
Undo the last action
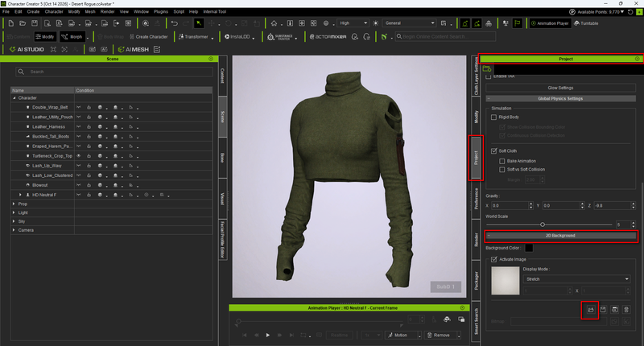pyautogui.click(x=175, y=23)
